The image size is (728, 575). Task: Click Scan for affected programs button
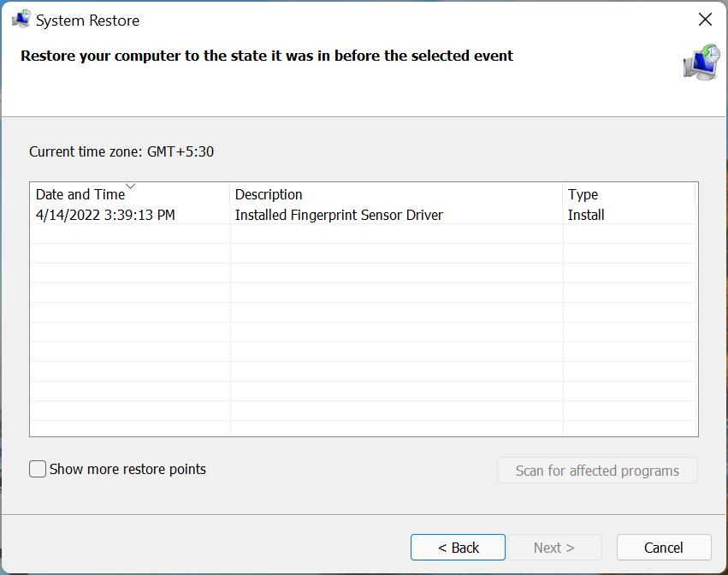(597, 471)
